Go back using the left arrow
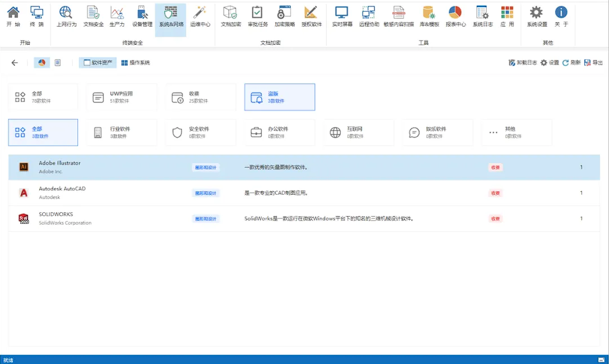The height and width of the screenshot is (364, 609). click(x=15, y=63)
